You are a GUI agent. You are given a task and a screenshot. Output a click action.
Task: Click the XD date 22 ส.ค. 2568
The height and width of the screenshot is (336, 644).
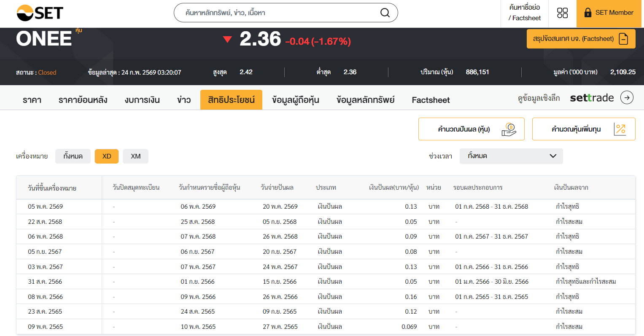pos(45,222)
